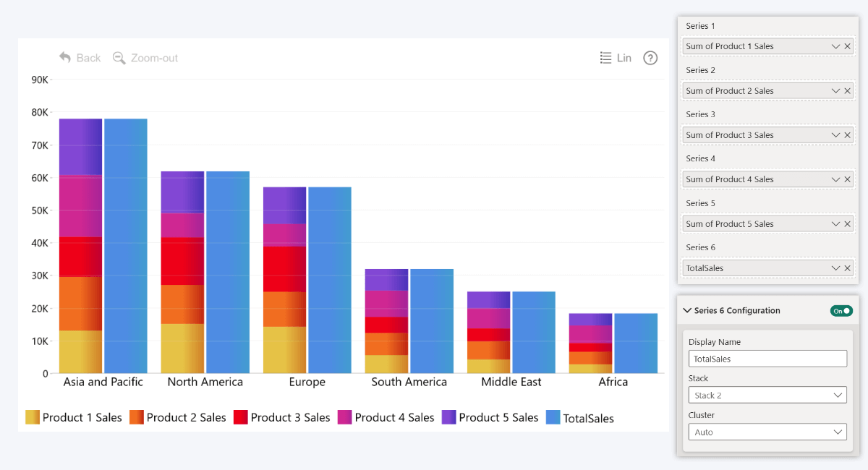Image resolution: width=868 pixels, height=470 pixels.
Task: Open the help question mark icon
Action: pyautogui.click(x=650, y=58)
